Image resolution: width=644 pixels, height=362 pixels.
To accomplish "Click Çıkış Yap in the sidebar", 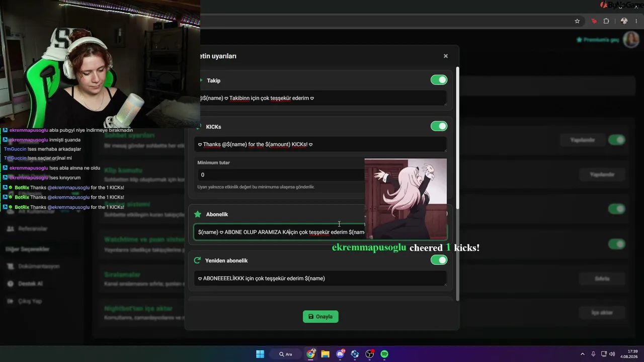I will 30,301.
